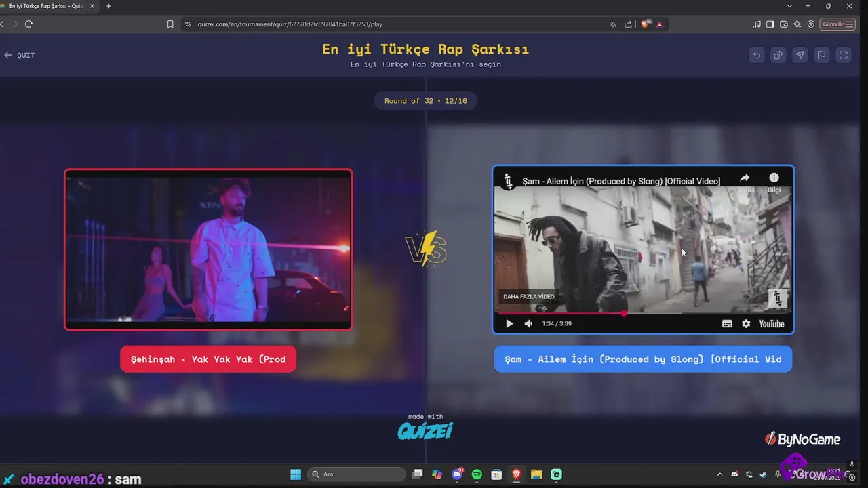Click the taskbar search box Ara

[x=357, y=474]
